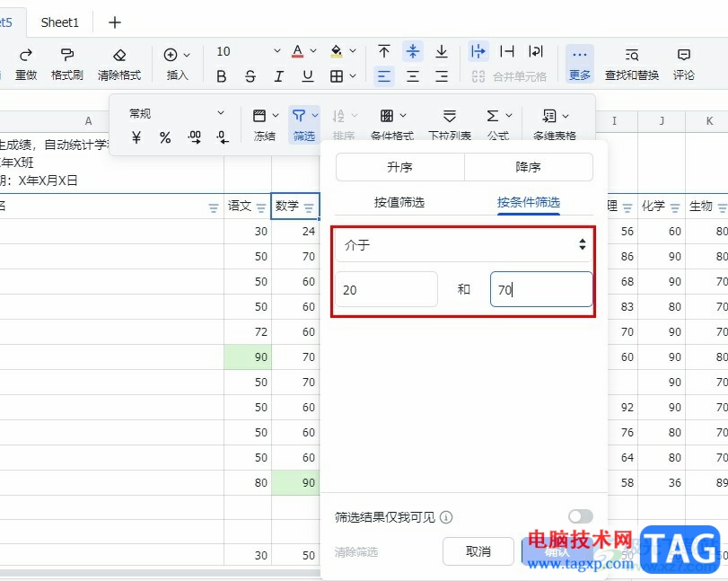Open Conditional Formatting (条件格式)

392,125
